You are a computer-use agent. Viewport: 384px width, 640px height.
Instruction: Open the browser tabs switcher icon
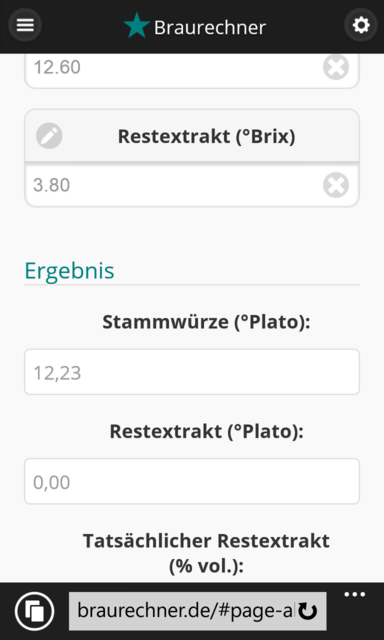35,611
